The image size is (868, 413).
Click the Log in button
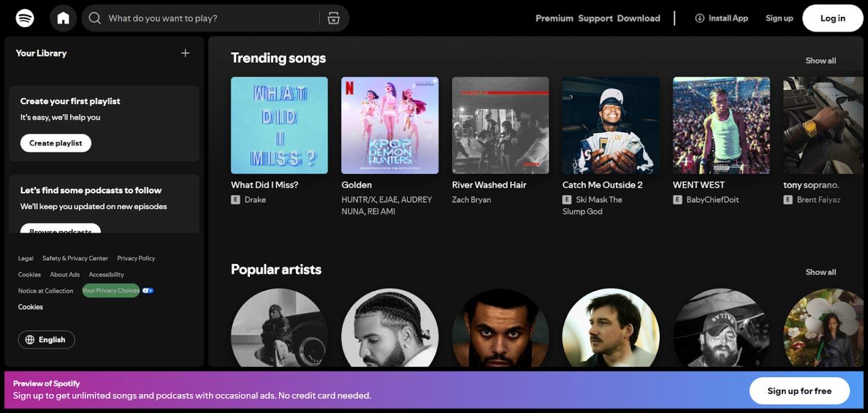tap(832, 18)
